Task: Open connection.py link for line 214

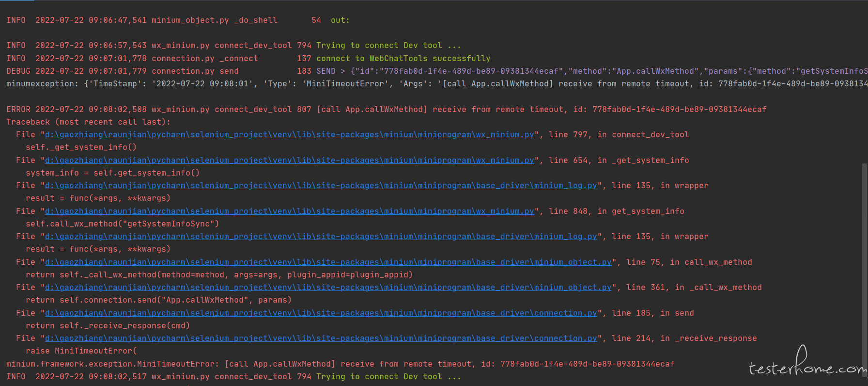Action: (x=321, y=338)
